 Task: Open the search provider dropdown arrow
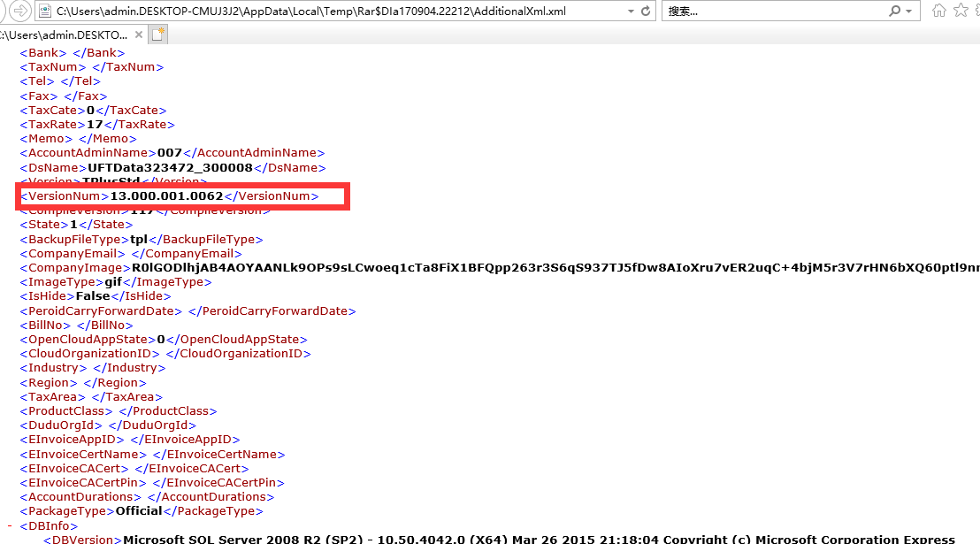pos(908,11)
